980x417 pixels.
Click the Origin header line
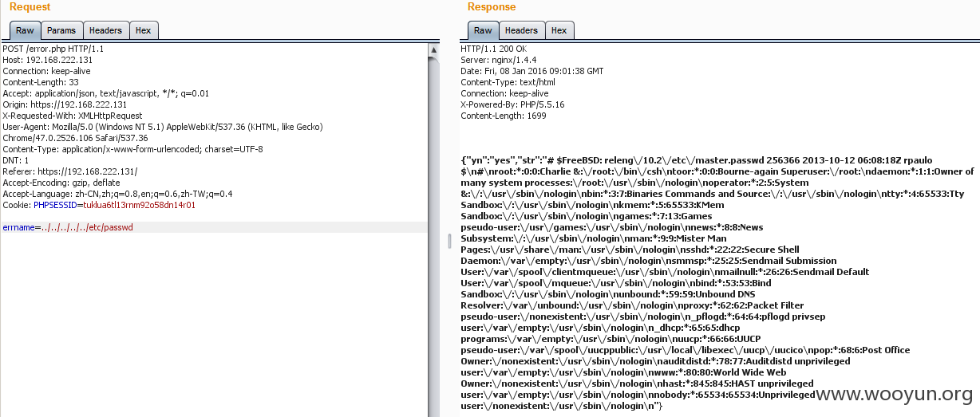point(65,104)
